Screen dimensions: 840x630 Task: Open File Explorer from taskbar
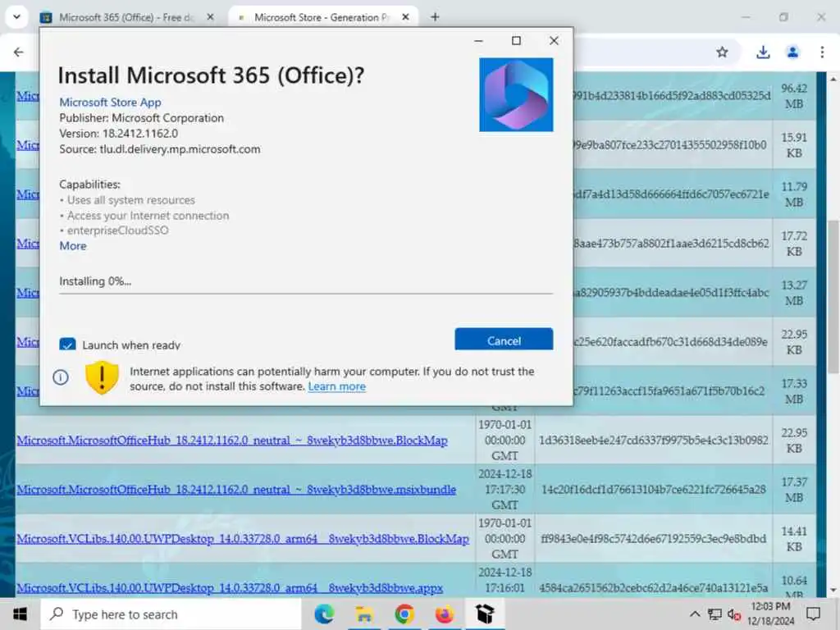pos(364,614)
